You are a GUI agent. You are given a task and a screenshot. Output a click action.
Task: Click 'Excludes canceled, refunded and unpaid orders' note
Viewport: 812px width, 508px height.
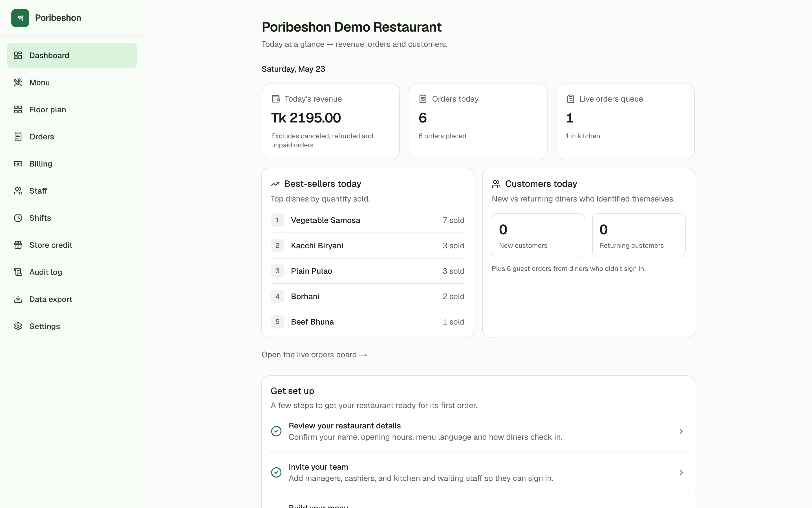tap(322, 141)
